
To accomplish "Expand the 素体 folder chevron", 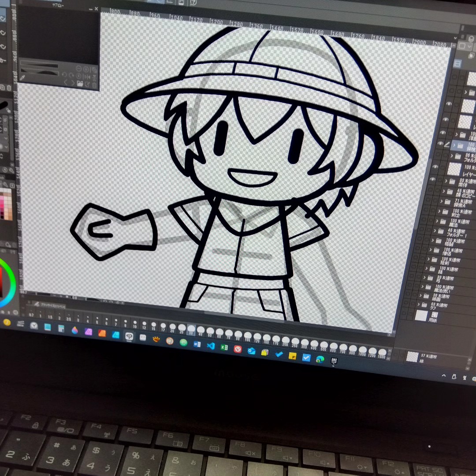I will point(446,181).
